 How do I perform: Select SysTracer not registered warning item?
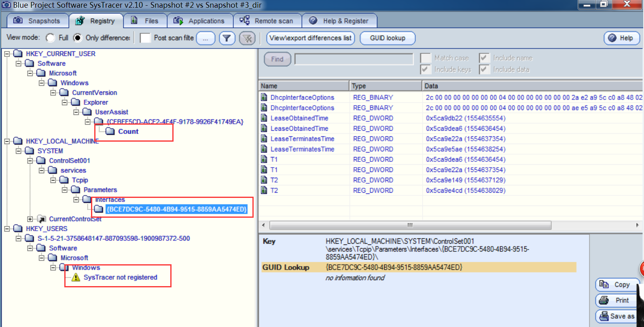(x=121, y=277)
